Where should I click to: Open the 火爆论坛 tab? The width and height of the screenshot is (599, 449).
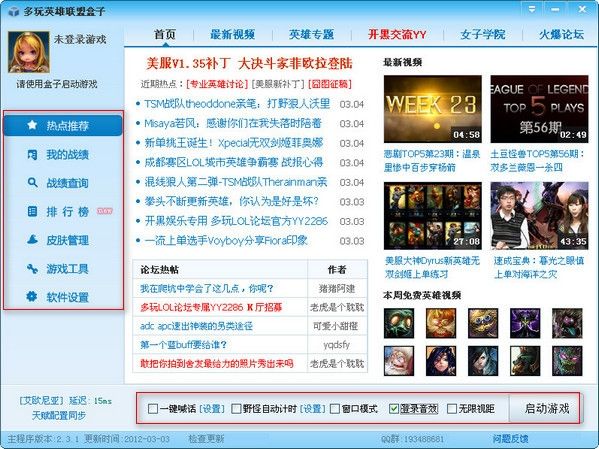pyautogui.click(x=561, y=34)
